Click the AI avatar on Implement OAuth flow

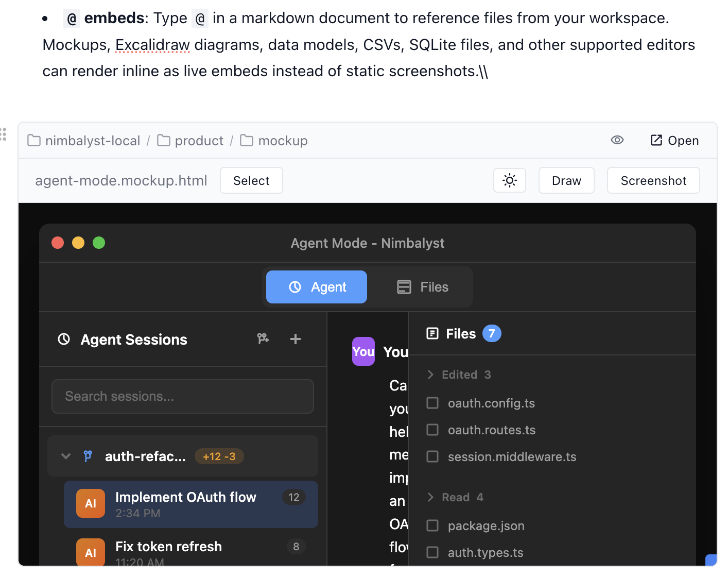pyautogui.click(x=91, y=503)
